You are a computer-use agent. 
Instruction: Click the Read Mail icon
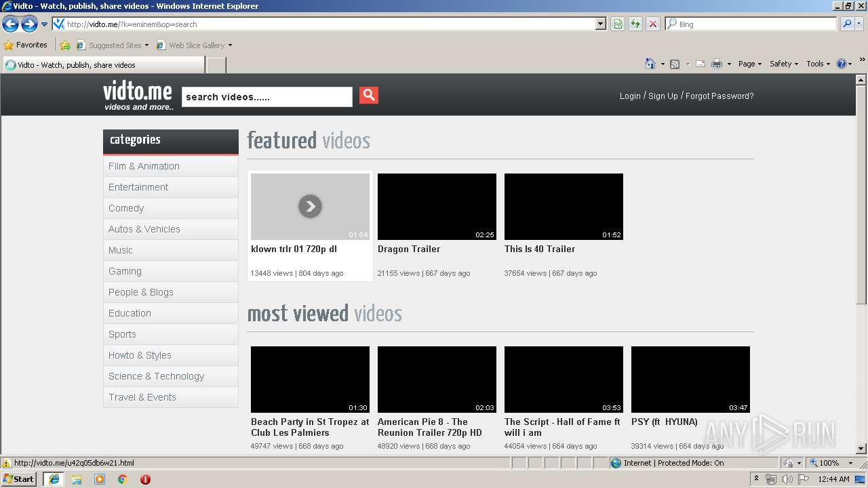(x=701, y=64)
